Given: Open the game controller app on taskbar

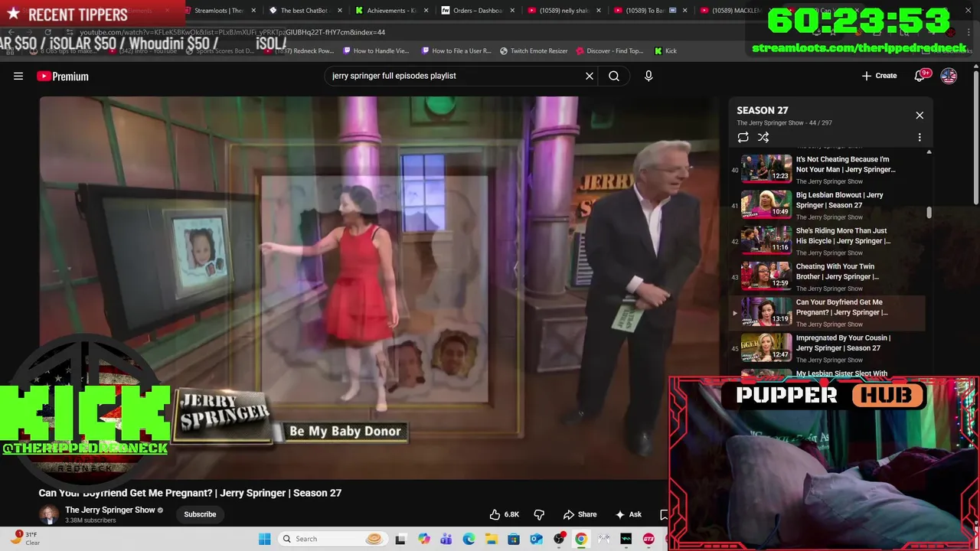Looking at the screenshot, I should point(604,539).
